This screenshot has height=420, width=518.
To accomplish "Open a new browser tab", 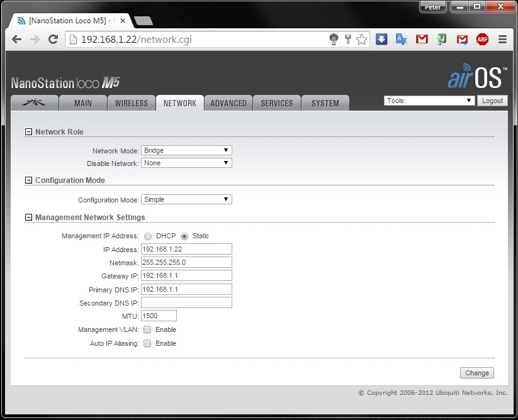I will 144,21.
